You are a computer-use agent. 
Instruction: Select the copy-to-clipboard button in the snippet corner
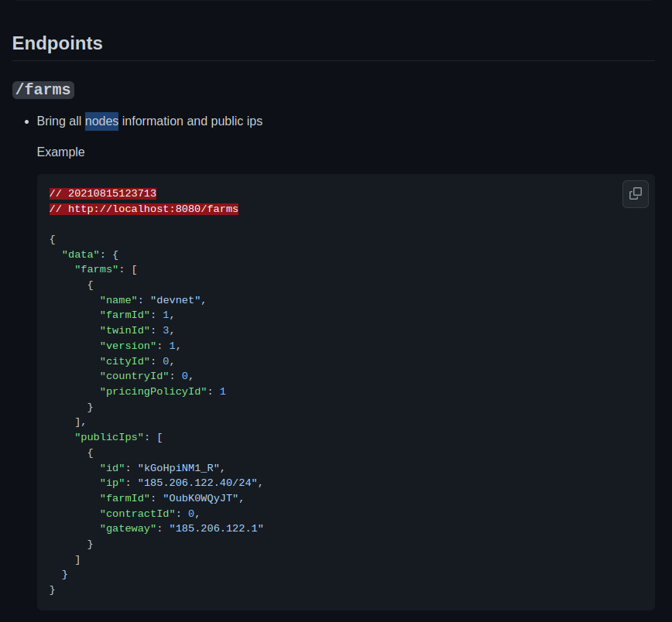pyautogui.click(x=635, y=193)
